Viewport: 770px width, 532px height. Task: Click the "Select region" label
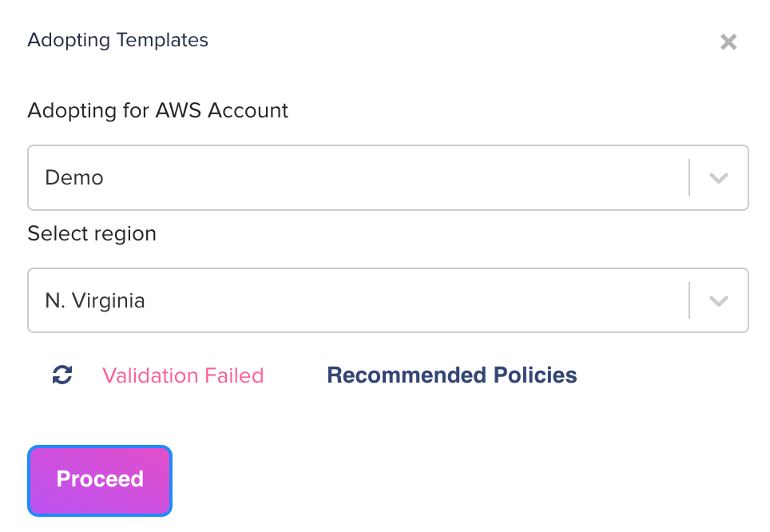[92, 233]
